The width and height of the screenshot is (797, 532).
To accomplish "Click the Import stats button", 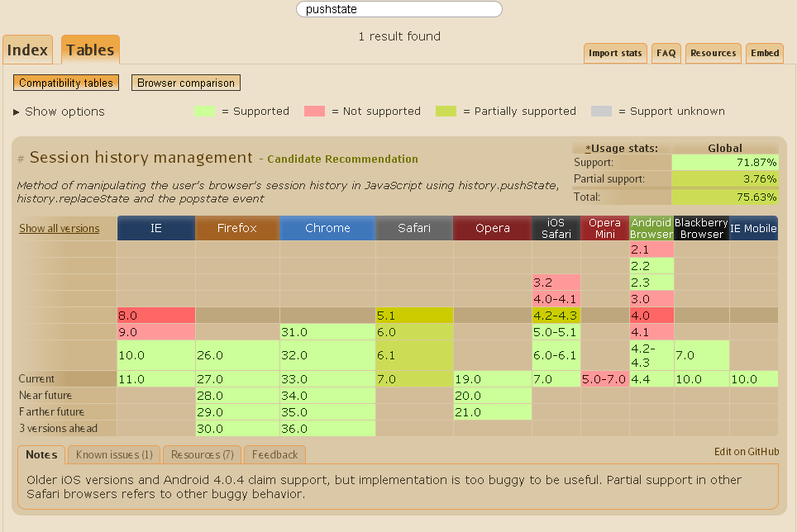I will pos(615,54).
